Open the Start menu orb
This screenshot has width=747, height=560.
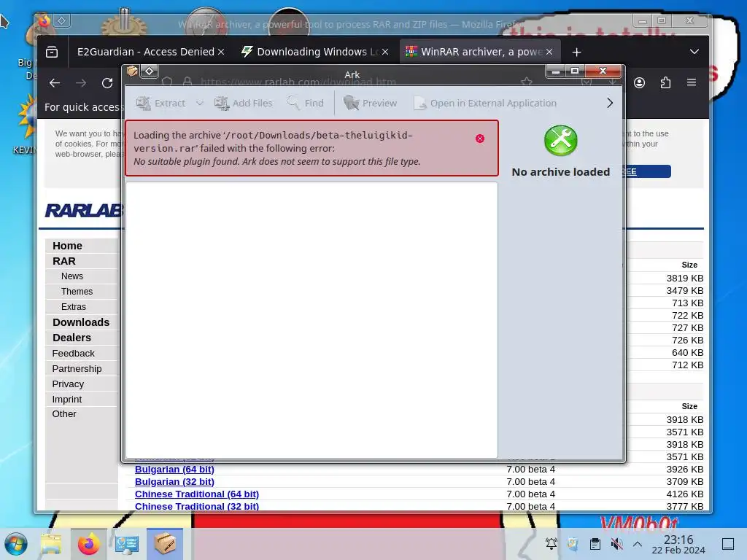coord(16,544)
